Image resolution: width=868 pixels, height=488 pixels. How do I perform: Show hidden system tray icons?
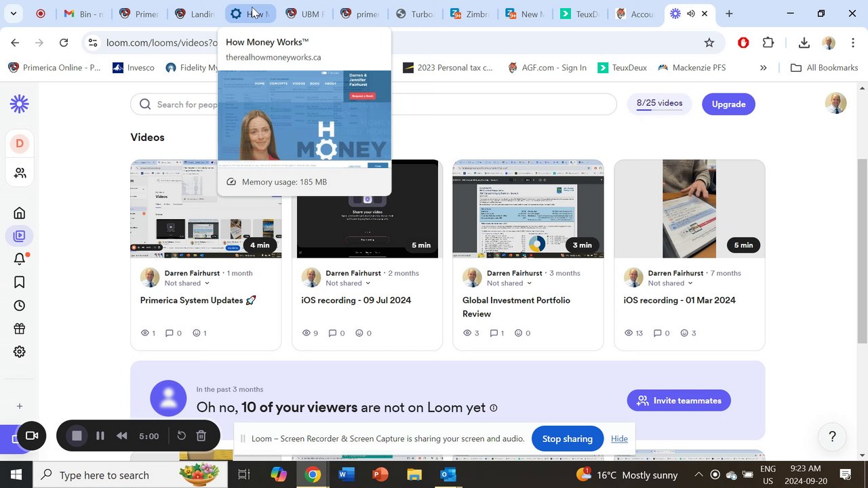pos(699,474)
